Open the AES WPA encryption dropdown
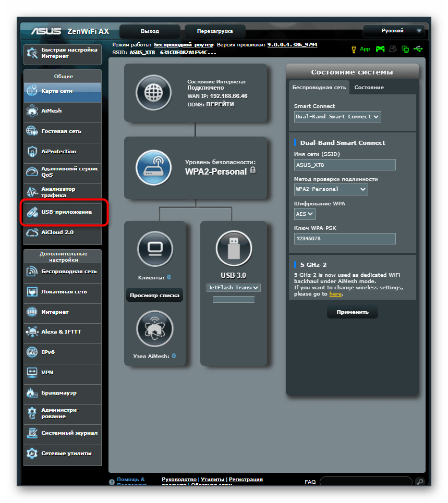Viewport: 448px width, 503px height. [x=305, y=214]
